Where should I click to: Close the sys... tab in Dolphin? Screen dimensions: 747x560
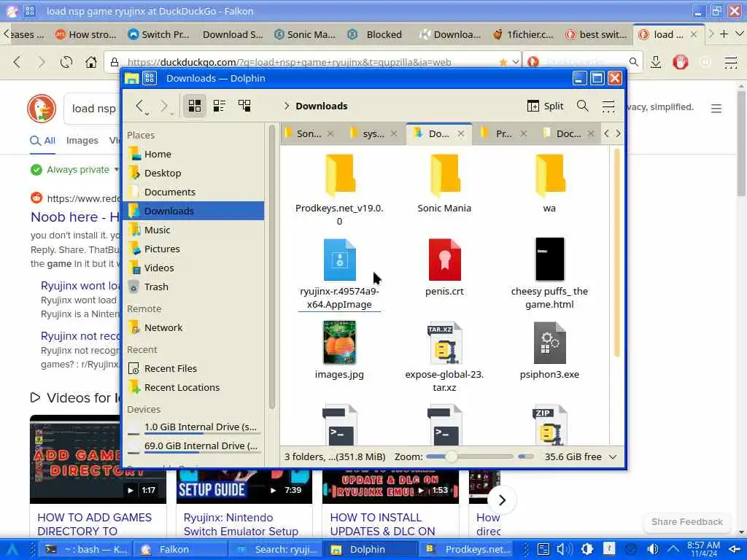pos(394,134)
